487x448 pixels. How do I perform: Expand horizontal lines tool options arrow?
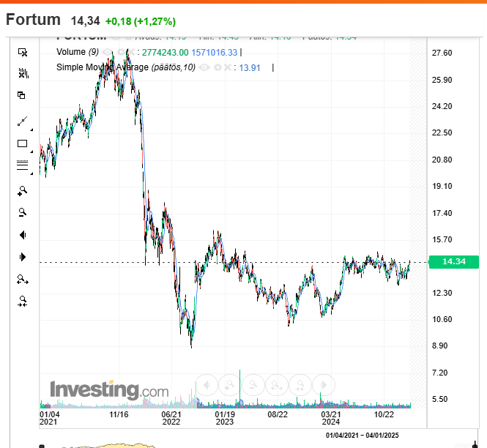(31, 173)
